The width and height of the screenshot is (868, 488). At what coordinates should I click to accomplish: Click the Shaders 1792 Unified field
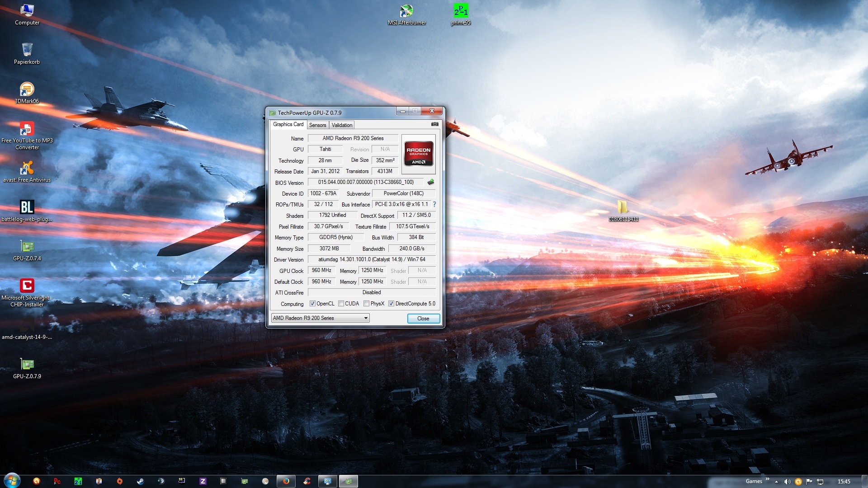tap(333, 215)
